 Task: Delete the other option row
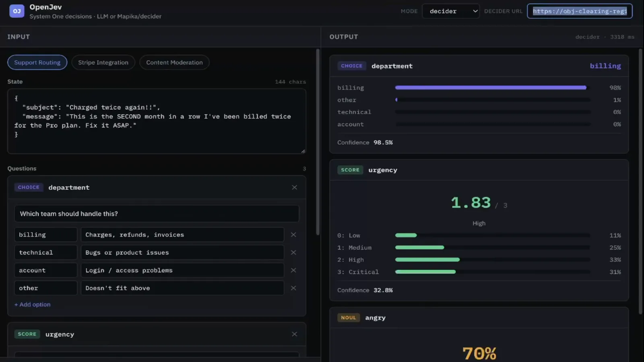(x=293, y=288)
